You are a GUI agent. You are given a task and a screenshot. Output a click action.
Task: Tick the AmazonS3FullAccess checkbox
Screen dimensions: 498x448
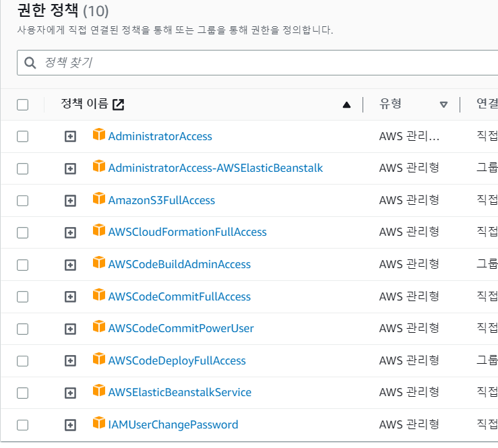[22, 201]
